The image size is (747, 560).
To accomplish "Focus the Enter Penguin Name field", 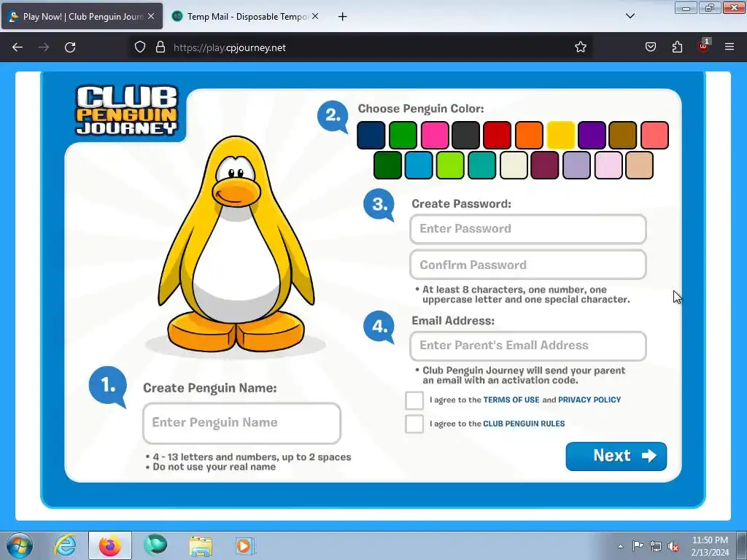I will [x=241, y=423].
